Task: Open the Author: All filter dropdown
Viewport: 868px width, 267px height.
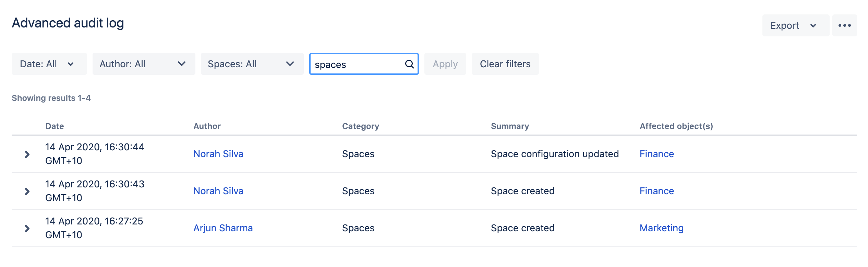Action: pyautogui.click(x=144, y=64)
